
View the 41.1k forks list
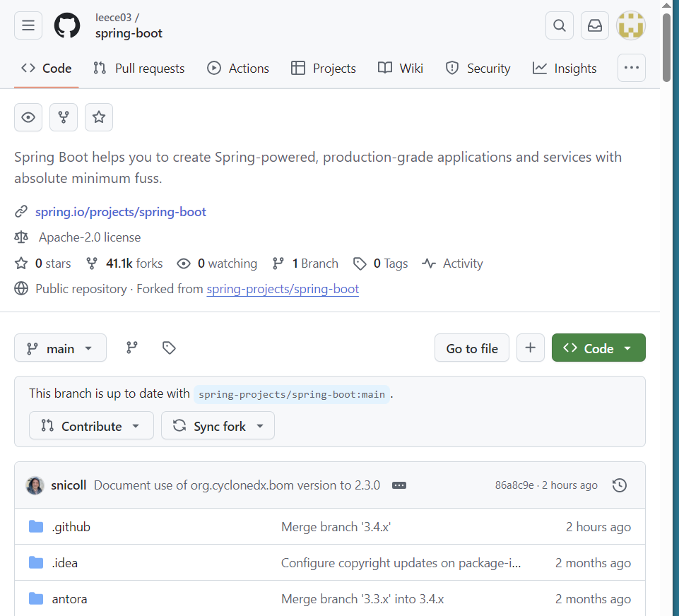125,263
